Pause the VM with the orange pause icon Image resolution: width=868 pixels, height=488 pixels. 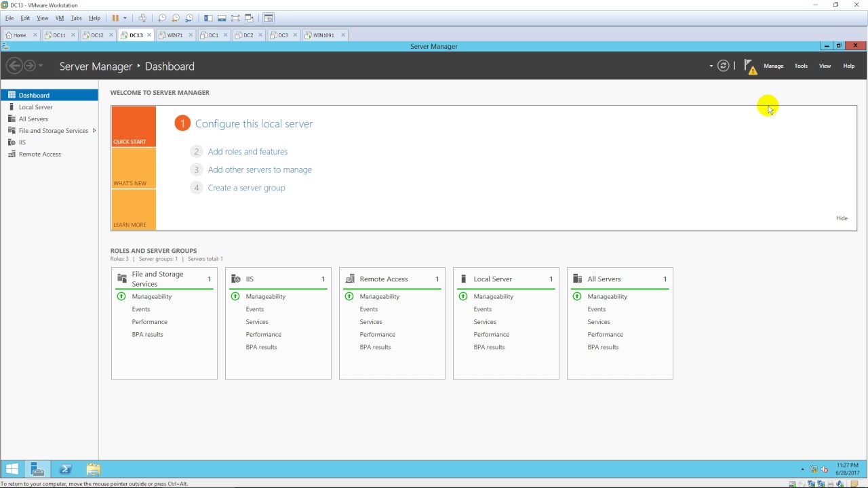click(115, 18)
